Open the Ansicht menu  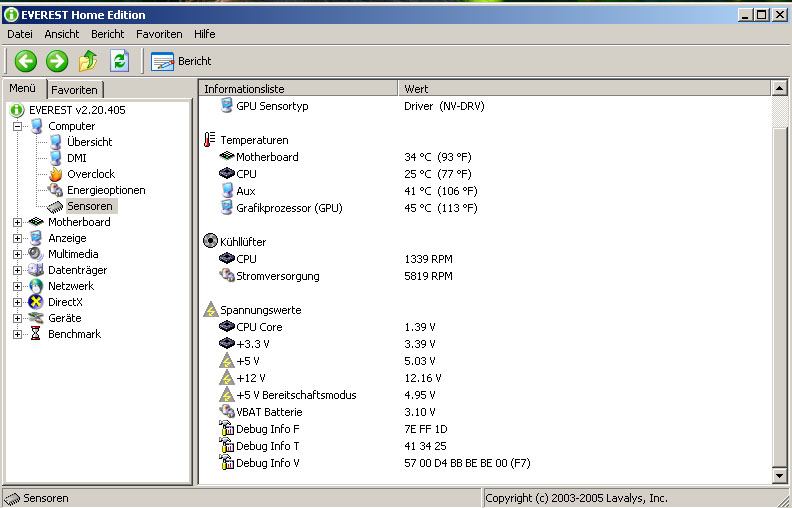[x=62, y=34]
